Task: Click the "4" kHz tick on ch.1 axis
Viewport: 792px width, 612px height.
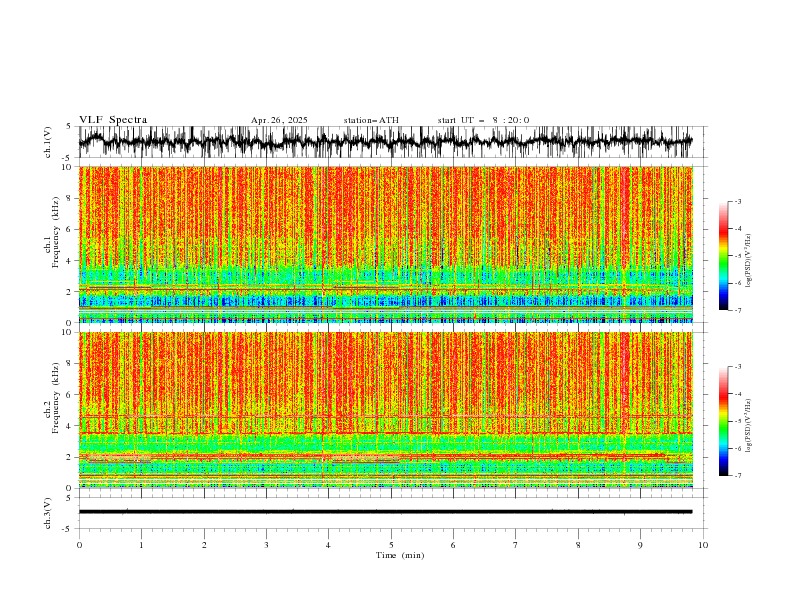Action: (69, 261)
